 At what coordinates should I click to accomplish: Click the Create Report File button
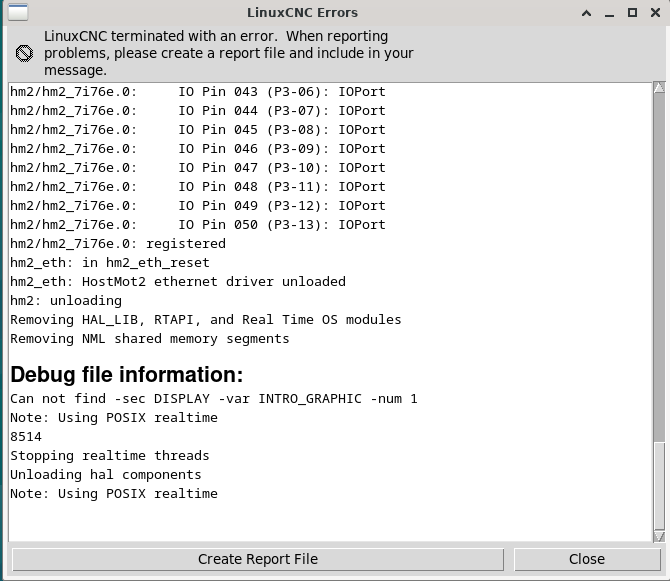coord(258,559)
